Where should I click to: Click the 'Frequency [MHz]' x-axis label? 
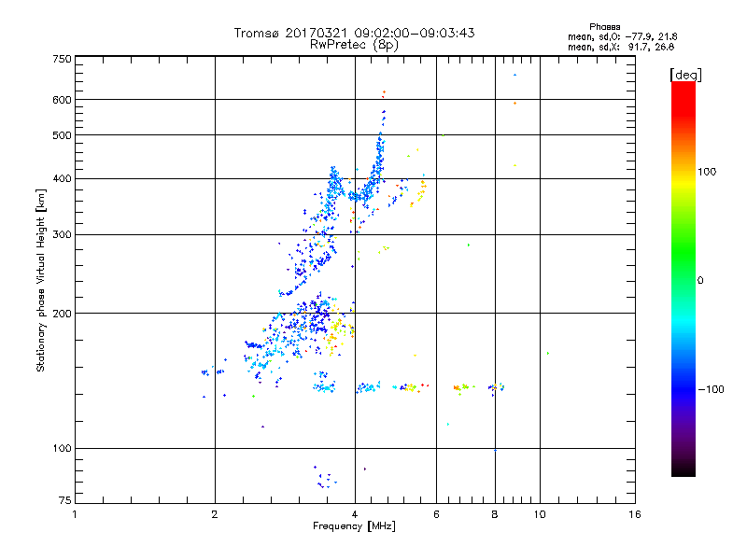pyautogui.click(x=354, y=526)
